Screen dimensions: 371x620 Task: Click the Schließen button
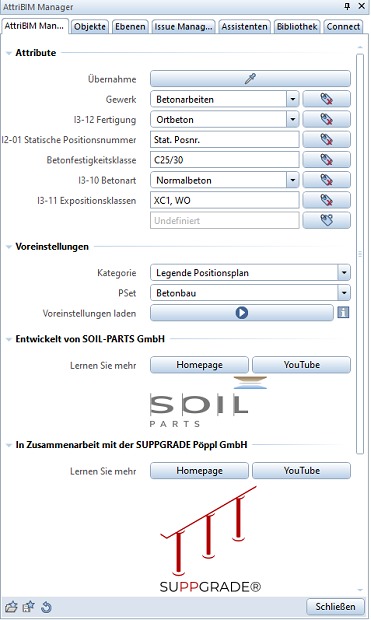coord(335,606)
